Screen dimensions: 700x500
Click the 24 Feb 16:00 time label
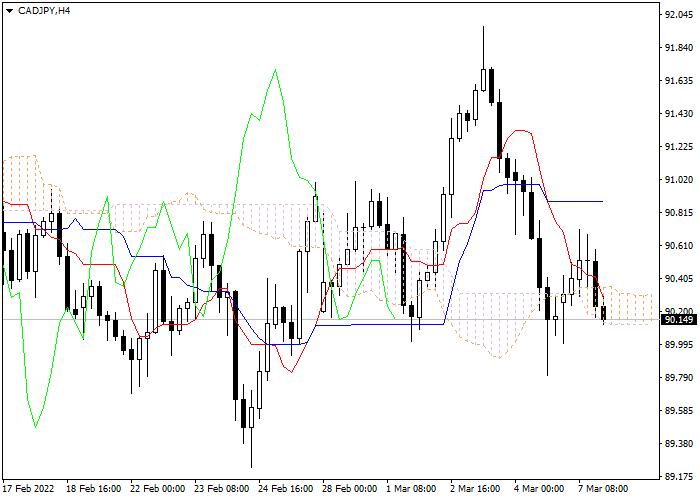(x=286, y=488)
